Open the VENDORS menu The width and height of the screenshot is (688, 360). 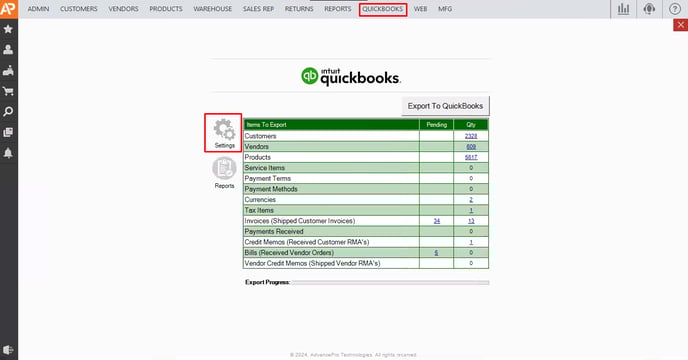pyautogui.click(x=123, y=9)
